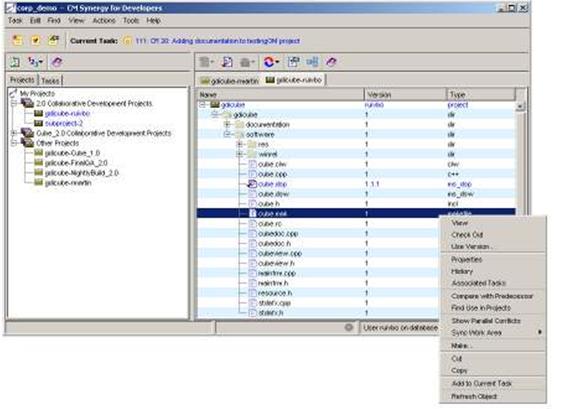Expand the res folder
Image resolution: width=564 pixels, height=409 pixels.
pyautogui.click(x=240, y=144)
